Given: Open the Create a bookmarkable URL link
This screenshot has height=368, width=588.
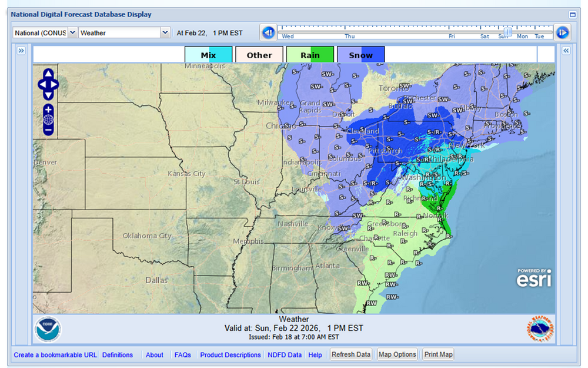Looking at the screenshot, I should pyautogui.click(x=55, y=355).
